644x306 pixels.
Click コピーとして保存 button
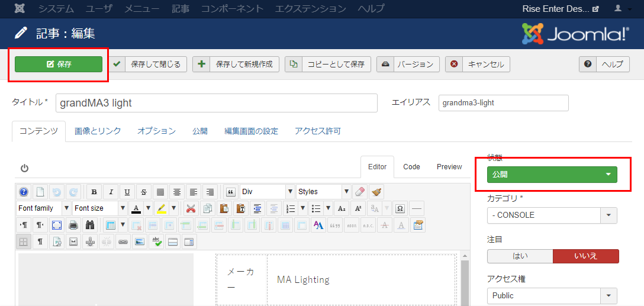click(x=328, y=65)
